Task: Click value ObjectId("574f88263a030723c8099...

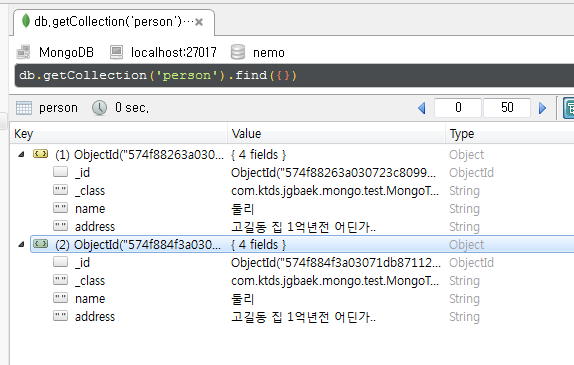Action: tap(333, 172)
